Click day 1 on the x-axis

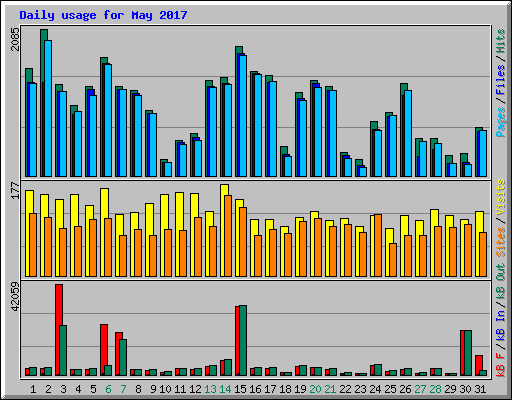pos(33,389)
